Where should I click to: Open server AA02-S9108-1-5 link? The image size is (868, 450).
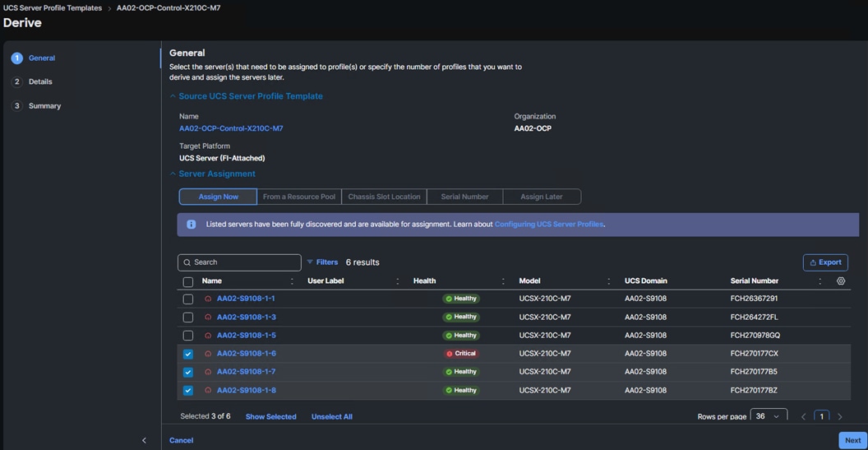[247, 336]
